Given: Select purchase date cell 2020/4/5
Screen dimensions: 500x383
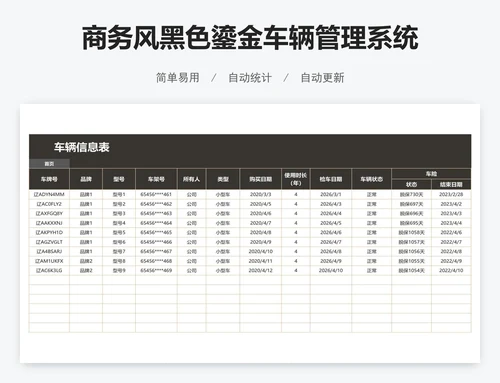Looking at the screenshot, I should point(261,204).
